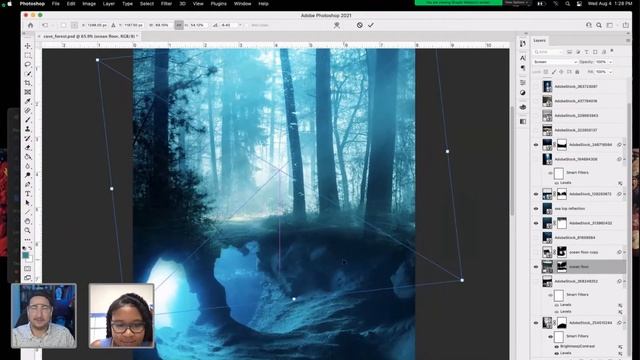Open the layer Kind filter dropdown

click(x=549, y=52)
